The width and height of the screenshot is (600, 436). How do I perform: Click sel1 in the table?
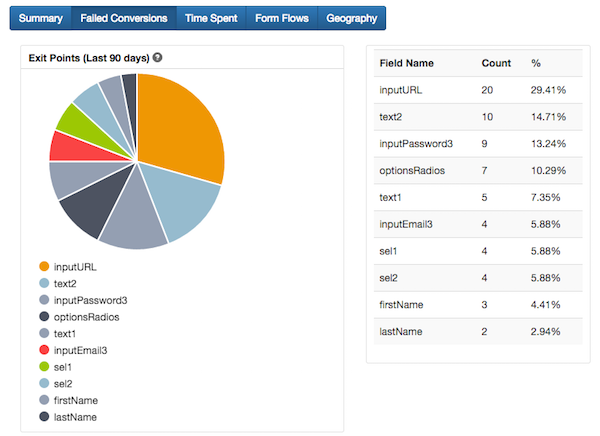(388, 251)
